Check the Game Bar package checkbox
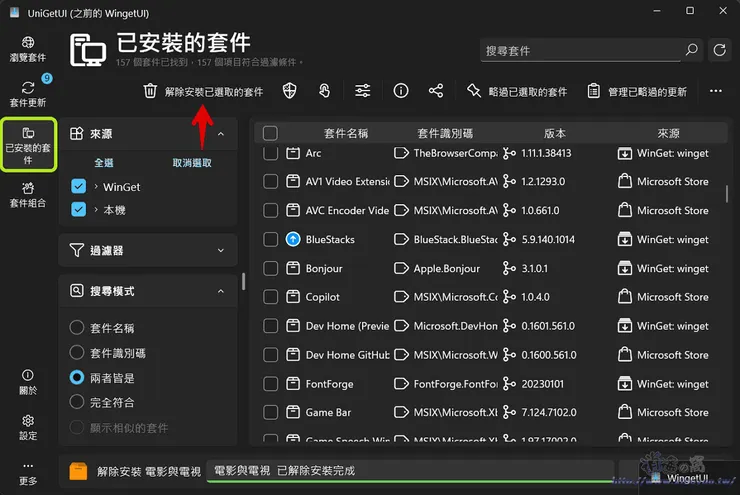The height and width of the screenshot is (495, 740). click(270, 412)
